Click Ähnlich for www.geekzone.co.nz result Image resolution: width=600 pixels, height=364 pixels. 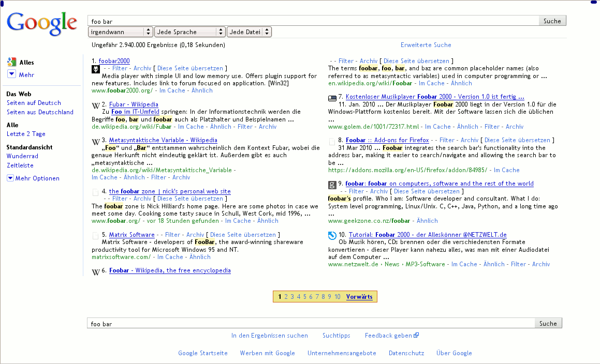(x=427, y=221)
